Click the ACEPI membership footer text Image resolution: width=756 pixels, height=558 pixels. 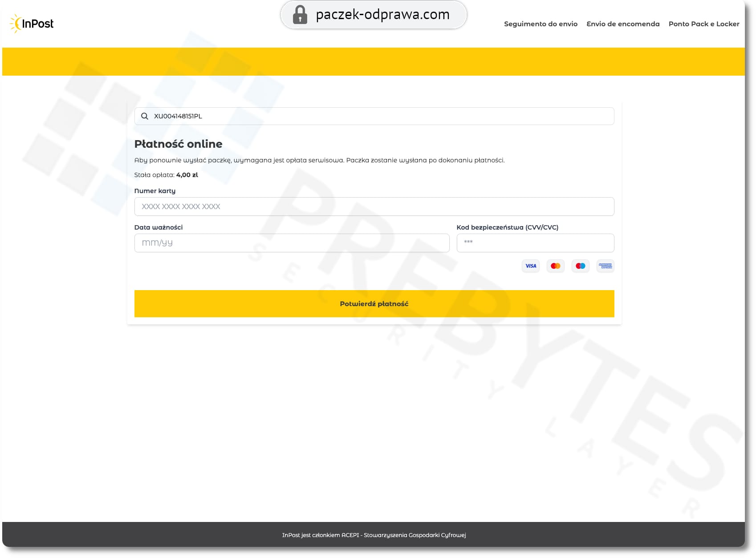[x=374, y=535]
